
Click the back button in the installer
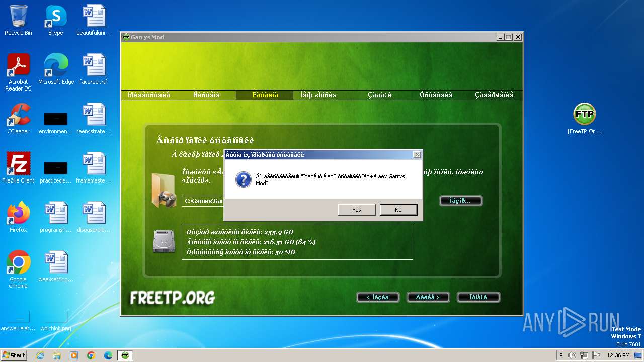[x=378, y=297]
